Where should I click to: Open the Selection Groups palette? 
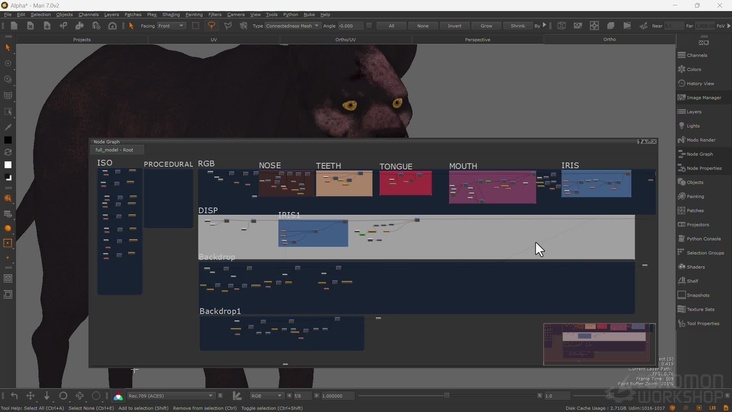705,253
